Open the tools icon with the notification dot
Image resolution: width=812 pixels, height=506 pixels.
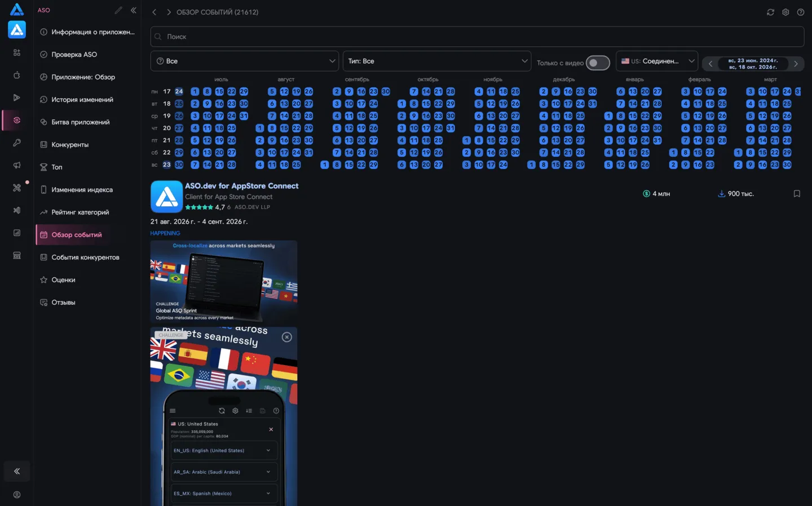[x=17, y=188]
